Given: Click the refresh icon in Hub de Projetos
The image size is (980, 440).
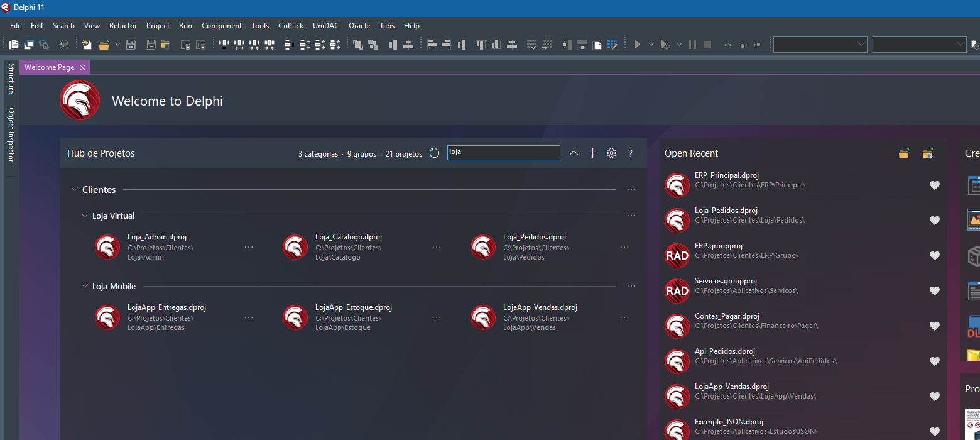Looking at the screenshot, I should (434, 153).
